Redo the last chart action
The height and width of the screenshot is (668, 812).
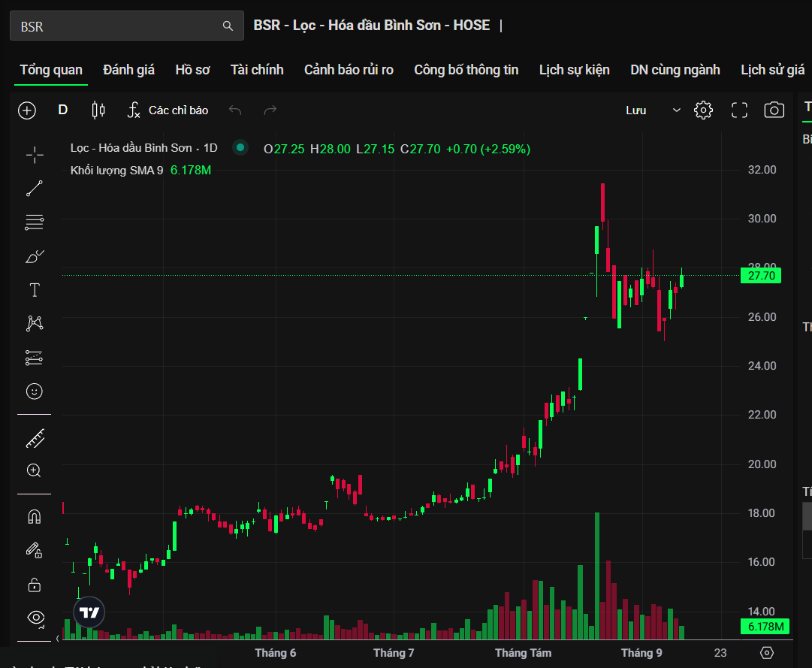tap(270, 110)
